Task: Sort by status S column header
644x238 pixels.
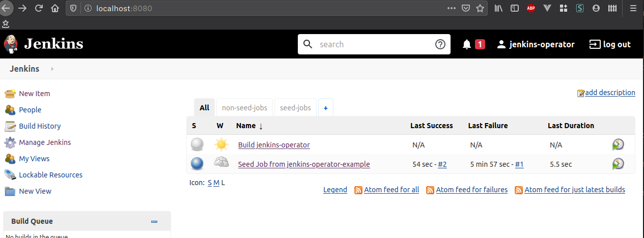Action: (194, 126)
